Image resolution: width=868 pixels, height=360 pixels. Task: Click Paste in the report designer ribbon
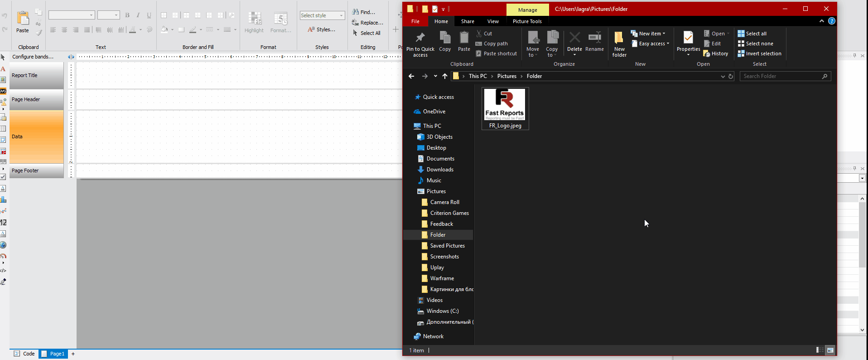click(x=23, y=22)
